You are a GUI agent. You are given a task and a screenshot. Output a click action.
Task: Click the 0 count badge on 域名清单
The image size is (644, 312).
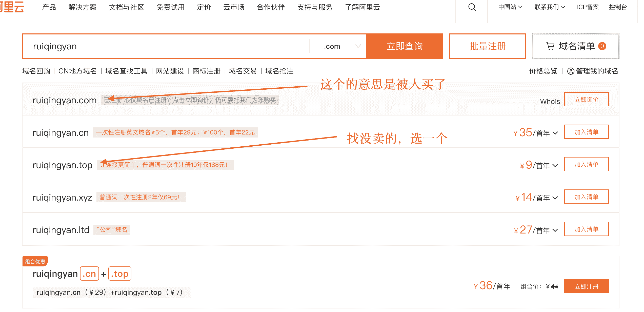click(602, 46)
